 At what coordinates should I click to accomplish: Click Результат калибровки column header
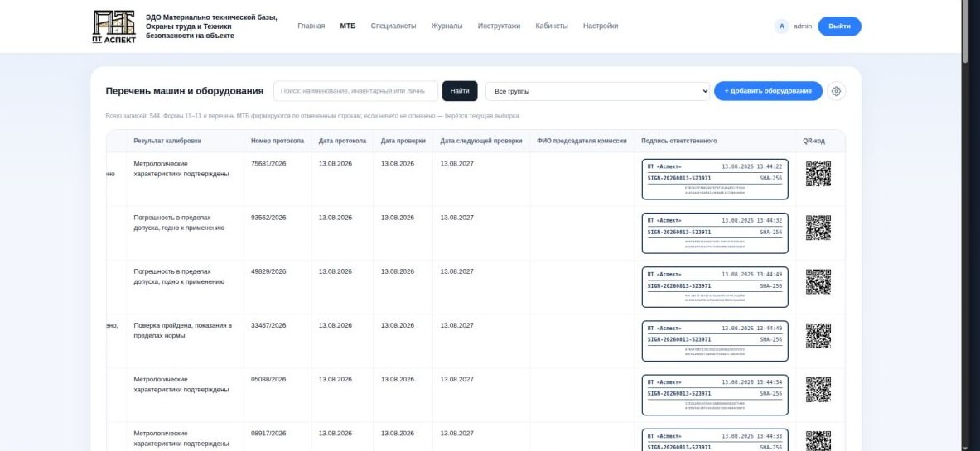point(167,142)
